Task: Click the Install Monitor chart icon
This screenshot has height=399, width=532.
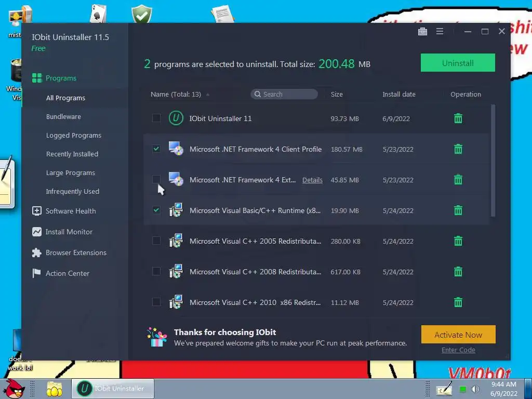Action: 37,232
